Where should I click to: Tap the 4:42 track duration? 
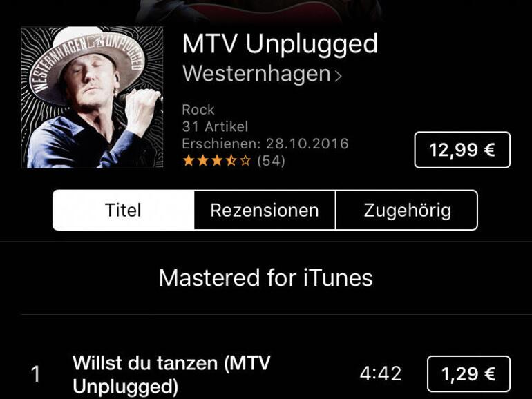coord(381,374)
